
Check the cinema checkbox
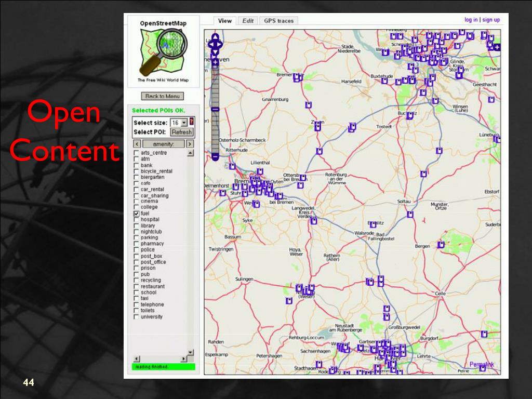[x=137, y=201]
